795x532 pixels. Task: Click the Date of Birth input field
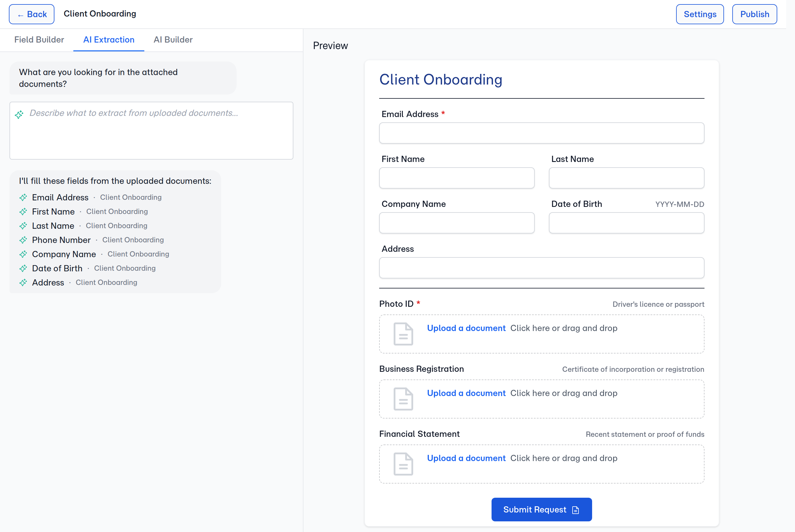pyautogui.click(x=626, y=223)
